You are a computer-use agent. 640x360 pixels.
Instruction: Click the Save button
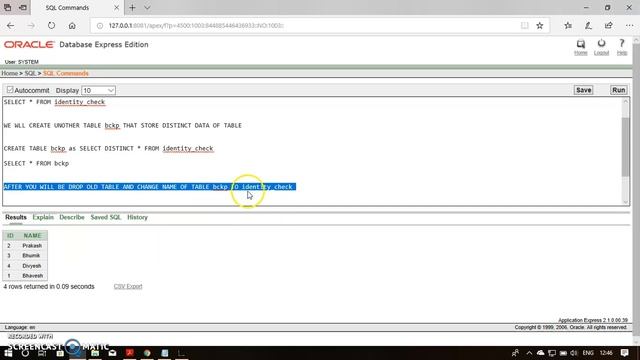pyautogui.click(x=583, y=90)
